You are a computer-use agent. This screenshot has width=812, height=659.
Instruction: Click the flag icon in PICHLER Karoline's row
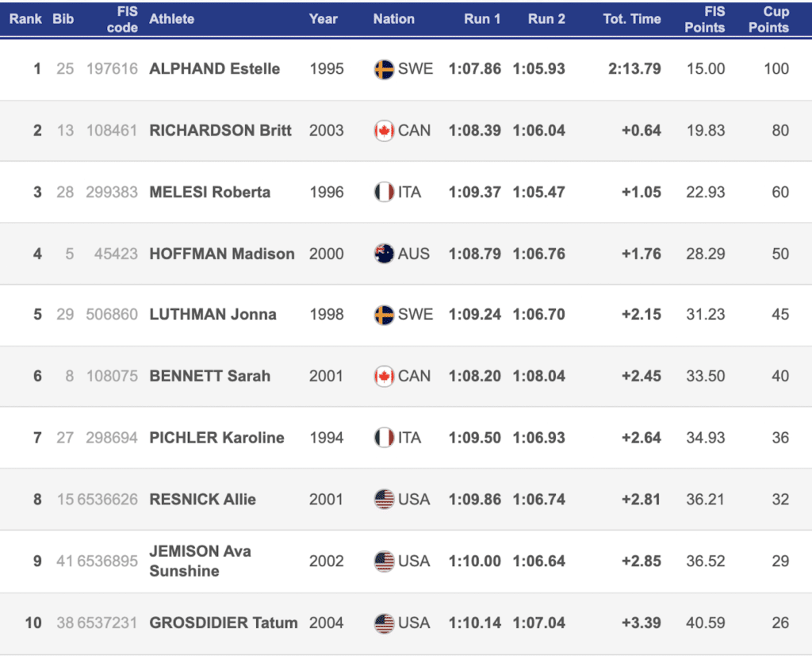[384, 438]
